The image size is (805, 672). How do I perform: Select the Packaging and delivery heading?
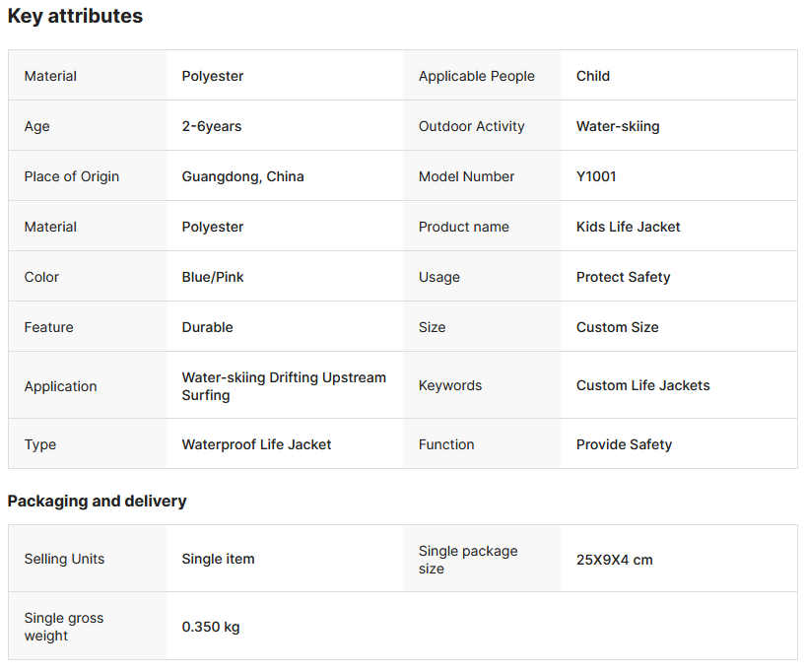click(x=97, y=501)
